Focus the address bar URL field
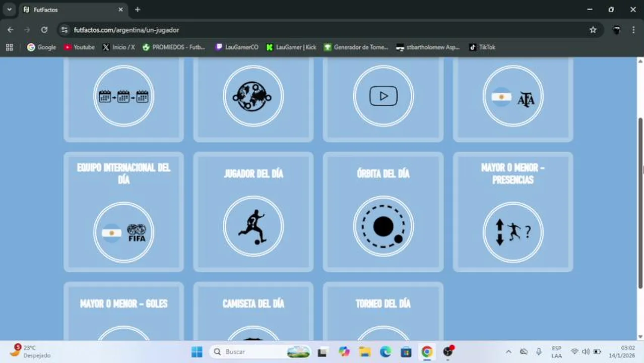 [x=330, y=30]
